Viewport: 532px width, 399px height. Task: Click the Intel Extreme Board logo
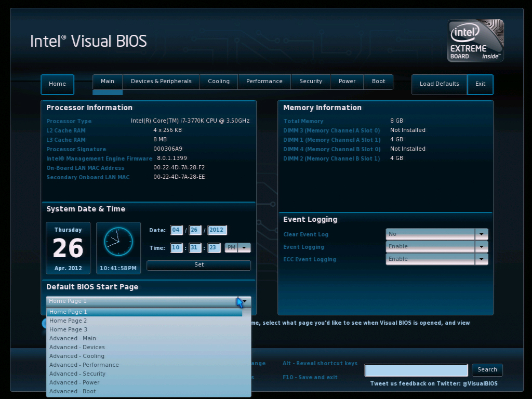point(474,41)
